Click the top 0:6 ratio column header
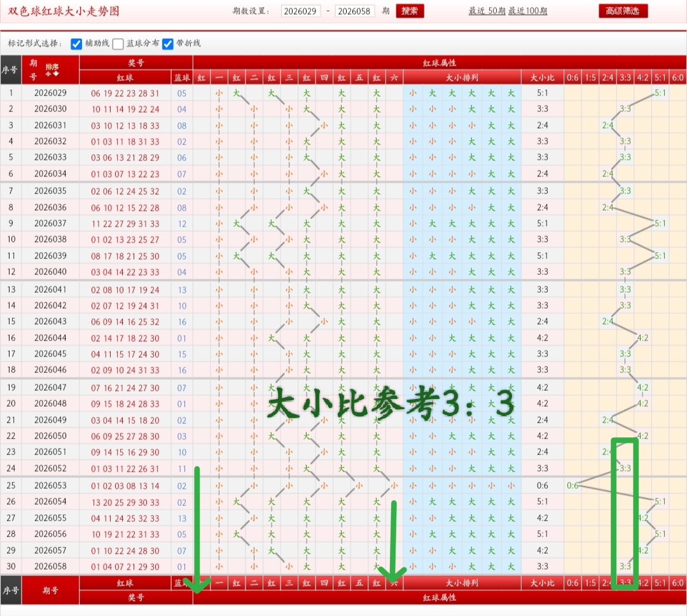Screen dimensions: 687x616 point(572,78)
